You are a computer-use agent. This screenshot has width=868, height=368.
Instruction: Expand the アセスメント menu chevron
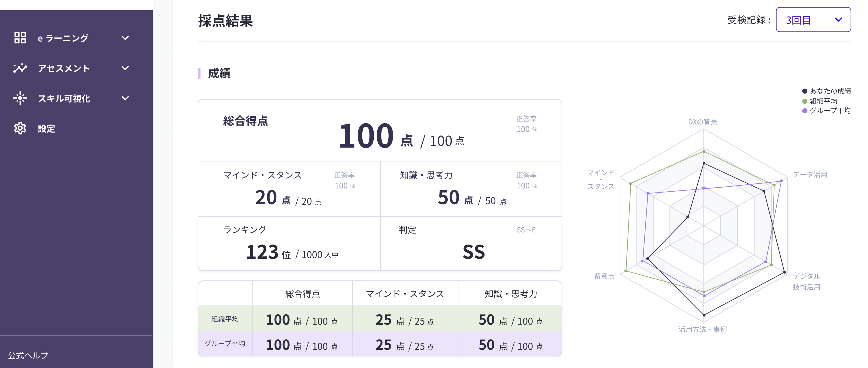125,68
